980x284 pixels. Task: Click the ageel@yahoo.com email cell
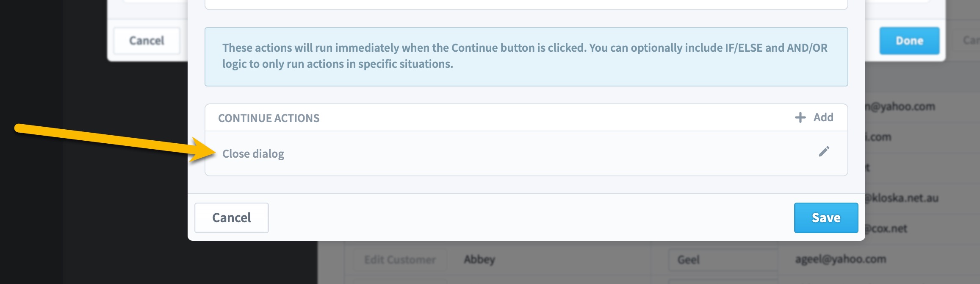tap(840, 259)
